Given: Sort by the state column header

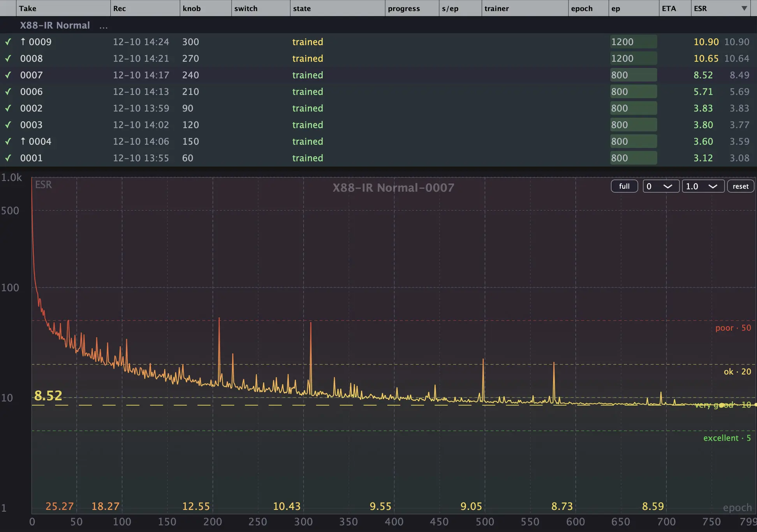Looking at the screenshot, I should [337, 8].
